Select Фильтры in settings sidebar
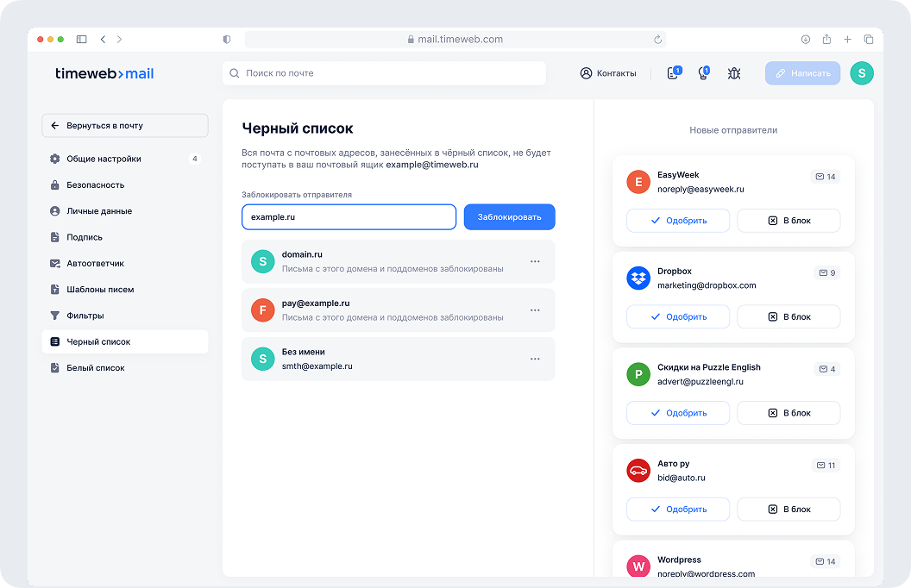The image size is (911, 588). pos(85,316)
